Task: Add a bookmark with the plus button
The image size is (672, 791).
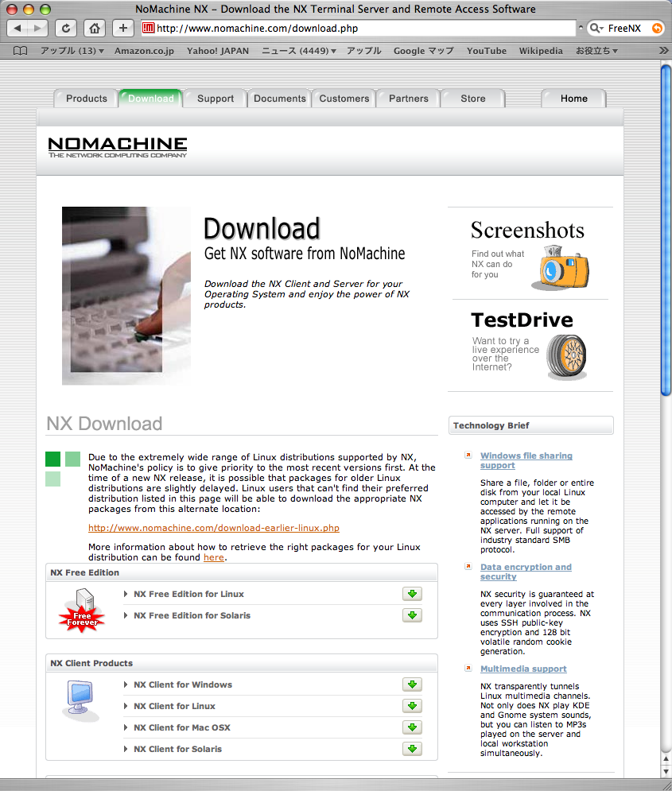Action: [x=123, y=29]
